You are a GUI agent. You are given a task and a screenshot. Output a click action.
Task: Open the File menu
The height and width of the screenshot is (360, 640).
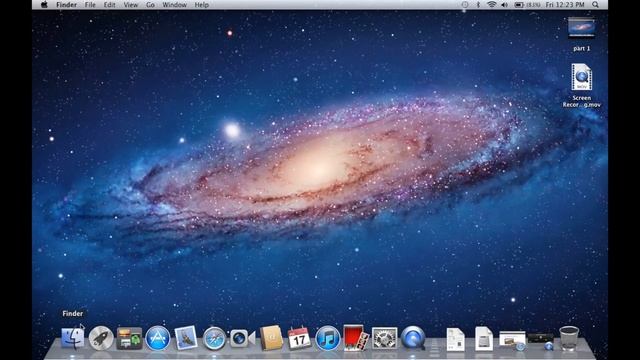pos(90,5)
